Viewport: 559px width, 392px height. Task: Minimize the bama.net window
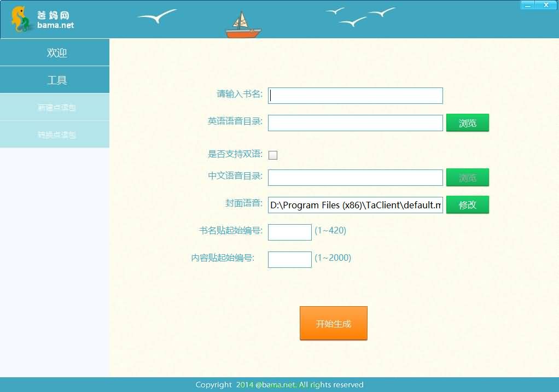pos(528,5)
